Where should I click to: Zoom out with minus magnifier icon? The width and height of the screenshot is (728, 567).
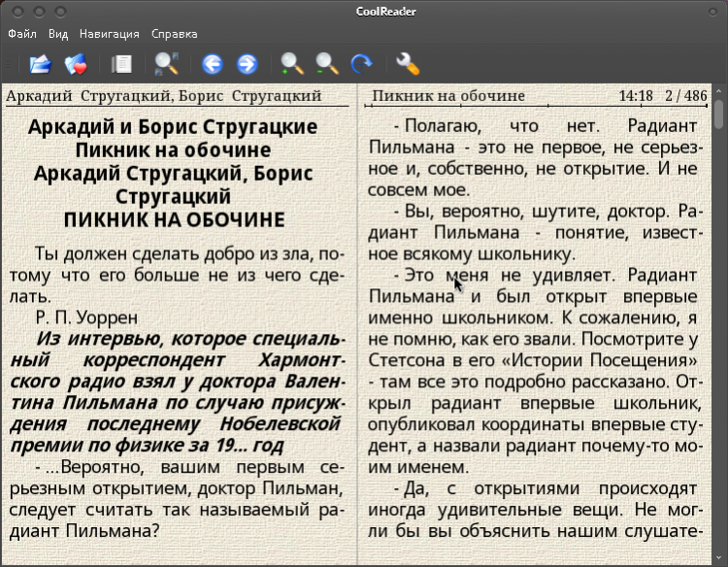click(327, 64)
